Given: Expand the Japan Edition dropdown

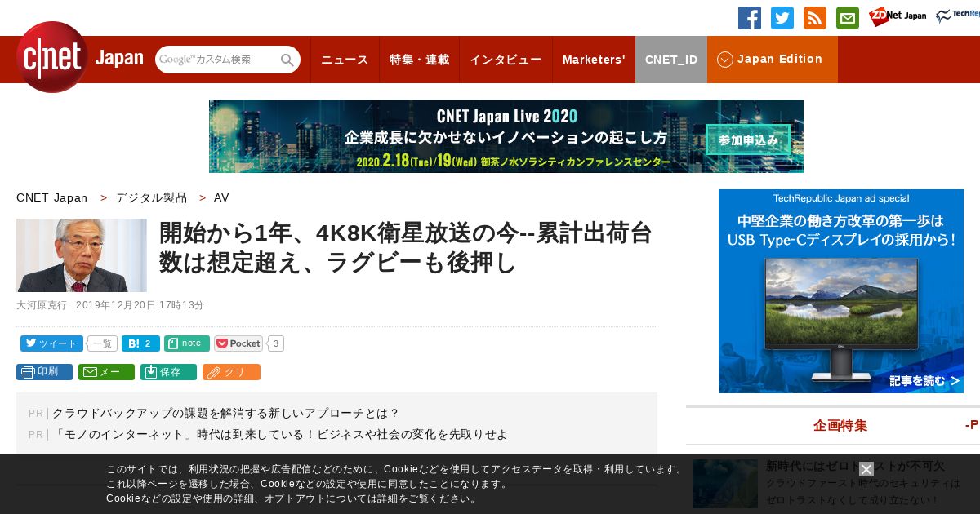Looking at the screenshot, I should [x=773, y=60].
